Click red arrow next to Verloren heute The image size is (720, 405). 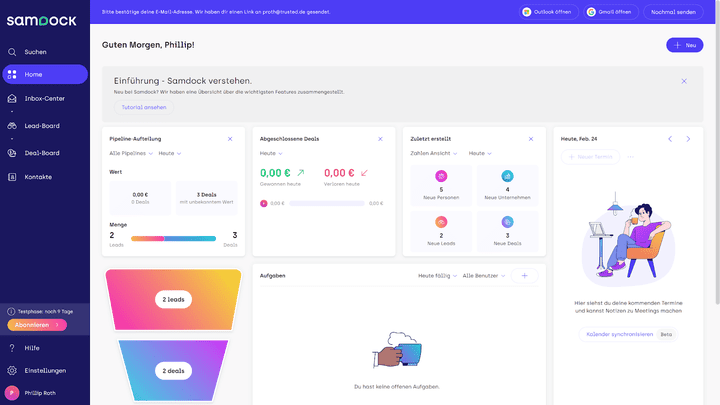click(364, 173)
